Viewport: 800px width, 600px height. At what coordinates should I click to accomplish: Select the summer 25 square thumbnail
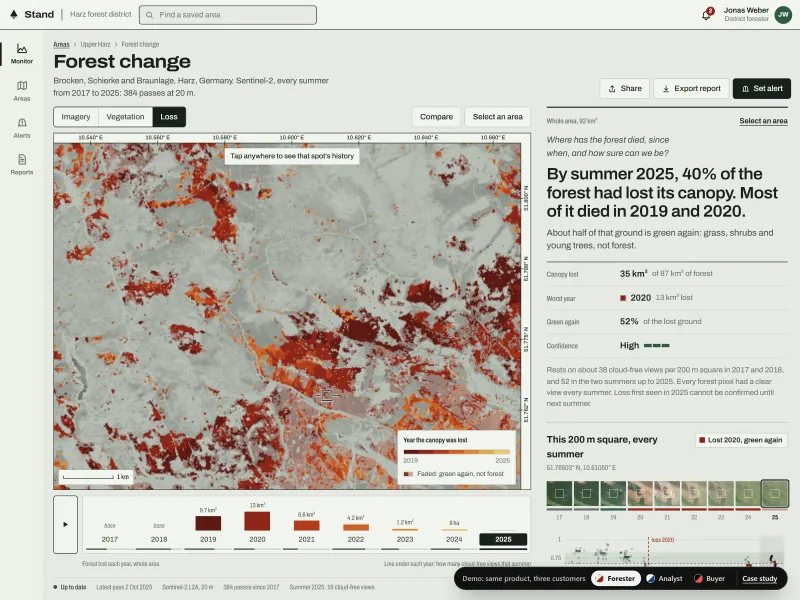774,494
